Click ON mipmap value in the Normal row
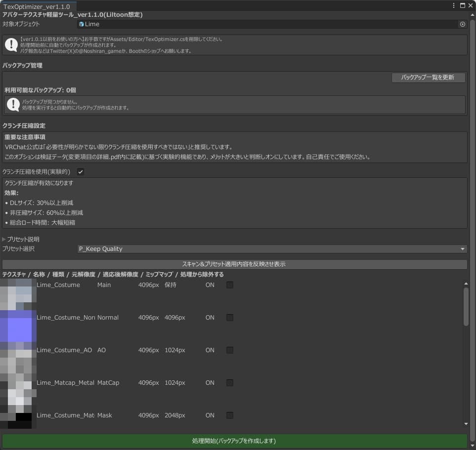Screen dimensions: 476x450 [210, 318]
